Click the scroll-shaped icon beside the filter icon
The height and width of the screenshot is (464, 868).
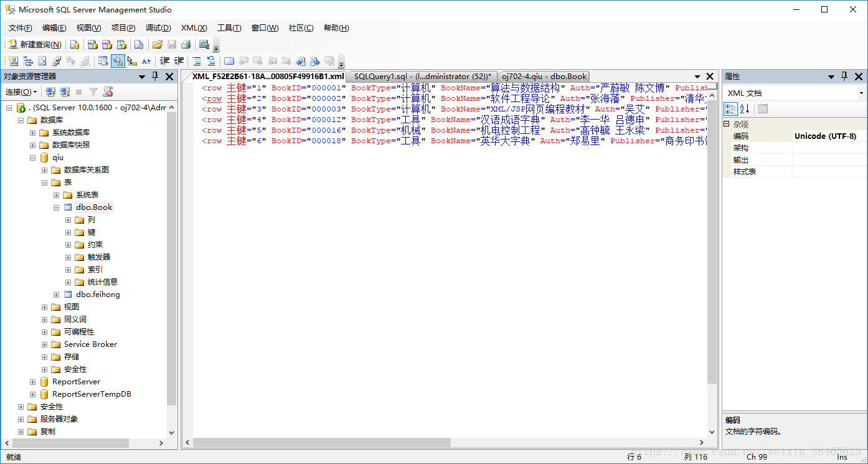108,92
